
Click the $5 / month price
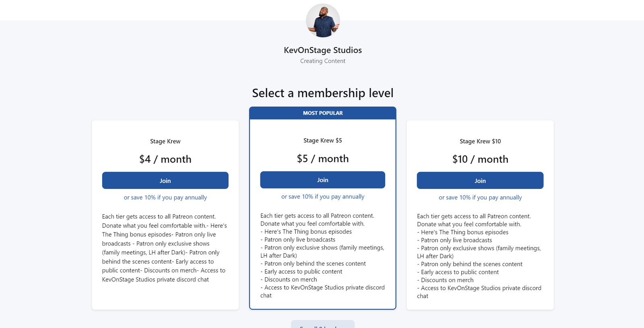[322, 158]
